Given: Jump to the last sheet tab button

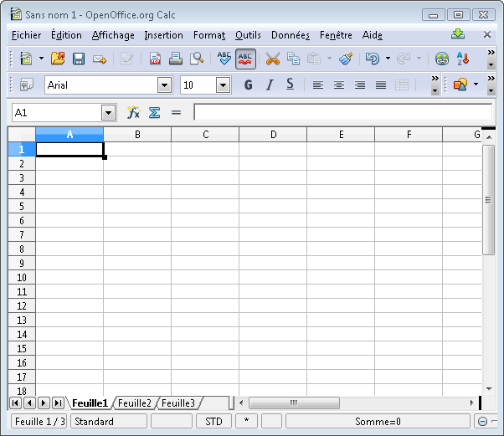Looking at the screenshot, I should pos(58,403).
